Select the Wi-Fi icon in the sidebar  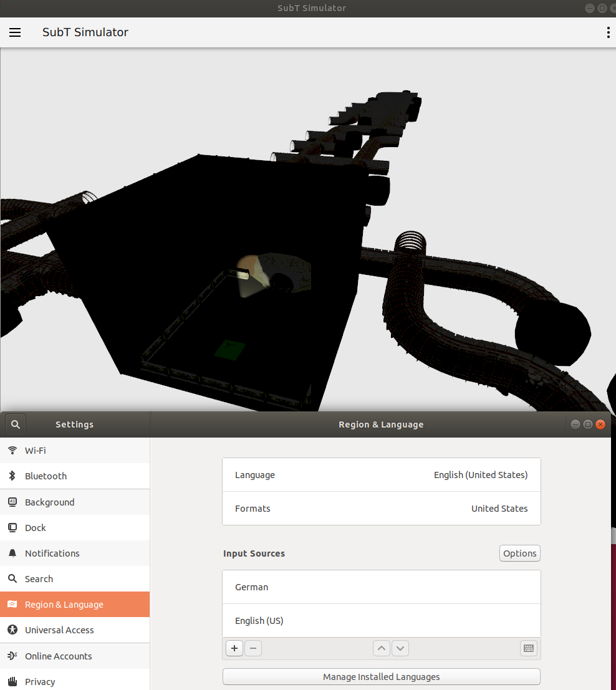[x=13, y=450]
